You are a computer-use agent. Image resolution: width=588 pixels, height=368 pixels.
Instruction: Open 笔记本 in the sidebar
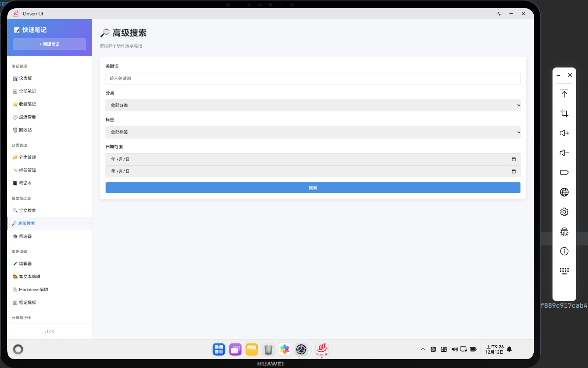click(49, 183)
